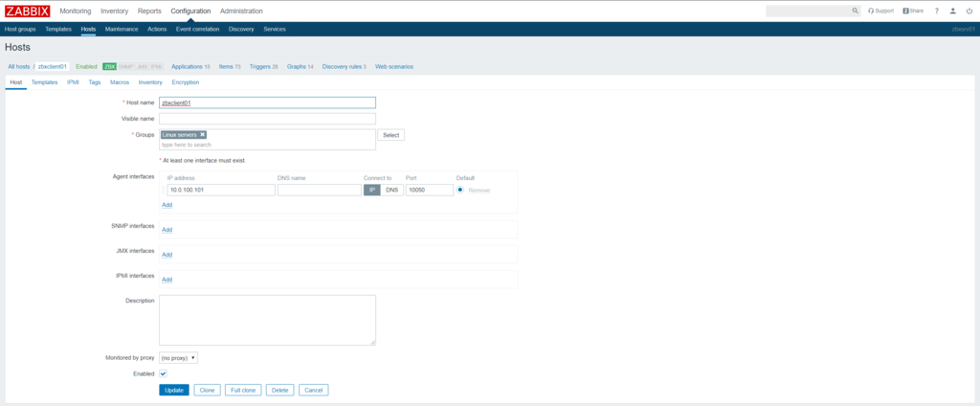Click the search magnifier icon
The image size is (980, 406).
[856, 11]
